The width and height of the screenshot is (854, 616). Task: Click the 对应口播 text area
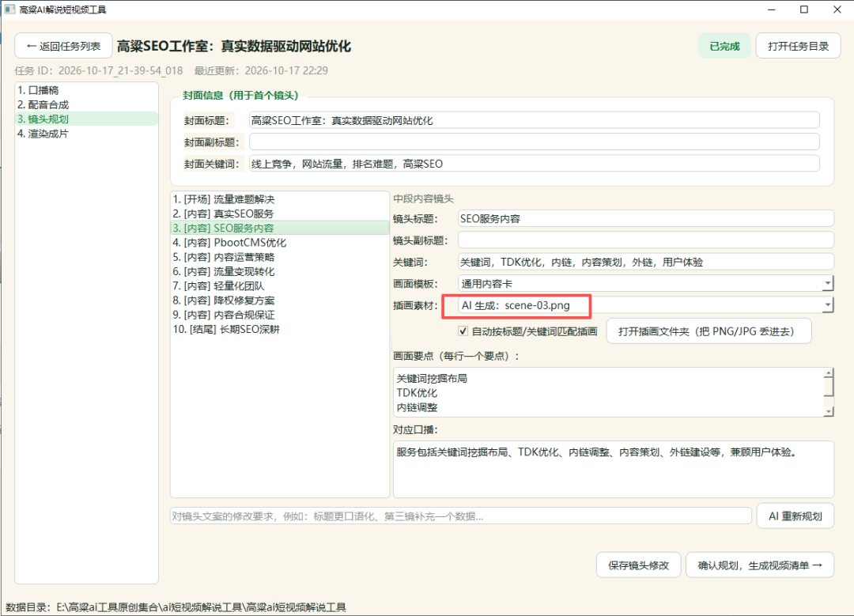[614, 469]
